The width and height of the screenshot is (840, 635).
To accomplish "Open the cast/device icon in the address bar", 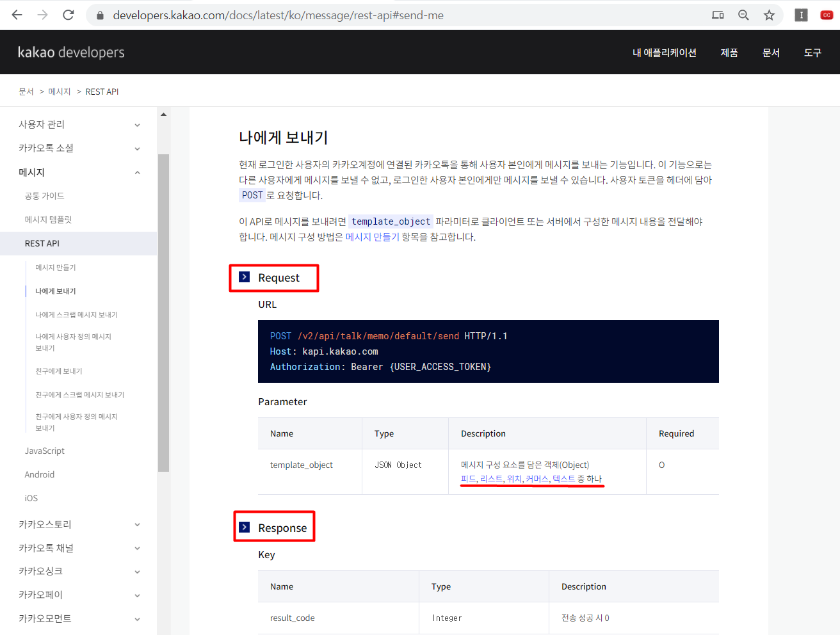I will pos(718,15).
